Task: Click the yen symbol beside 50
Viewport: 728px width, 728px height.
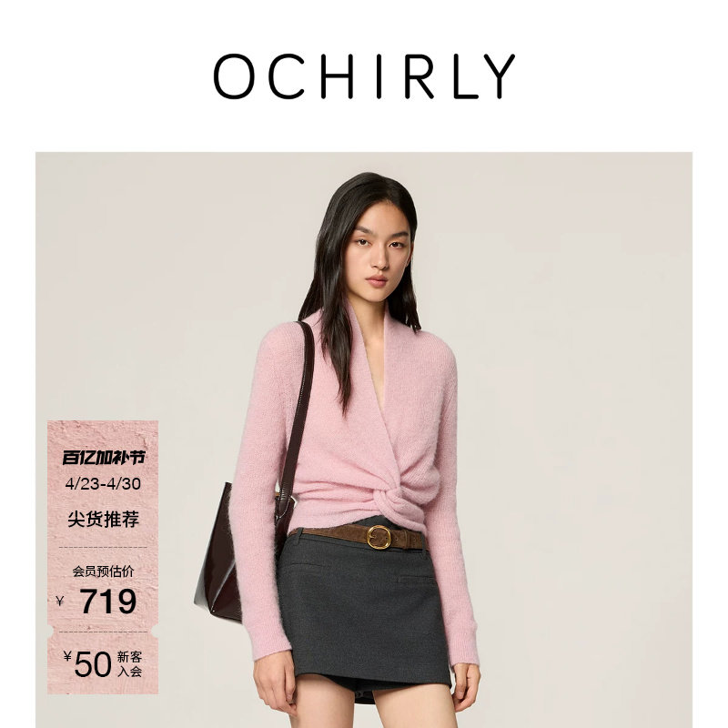Action: (x=67, y=656)
